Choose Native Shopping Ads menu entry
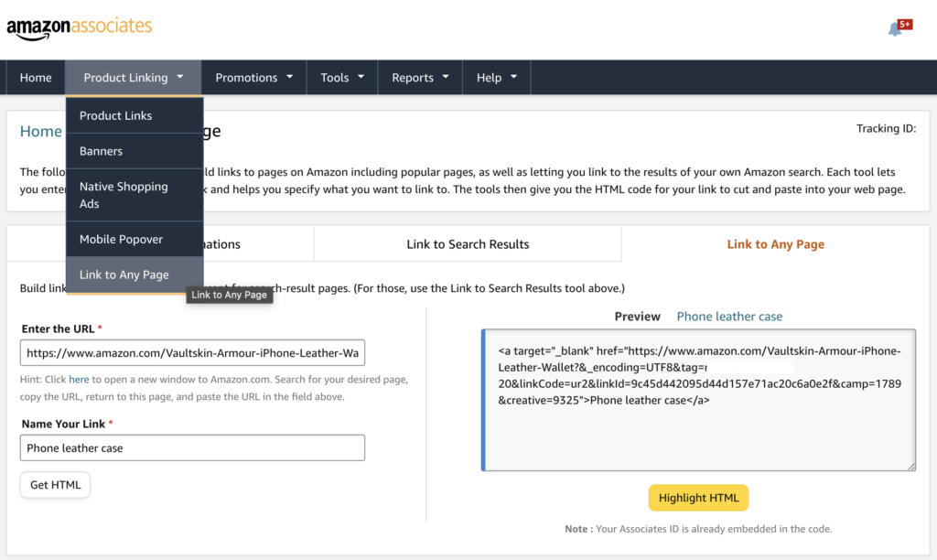 135,195
